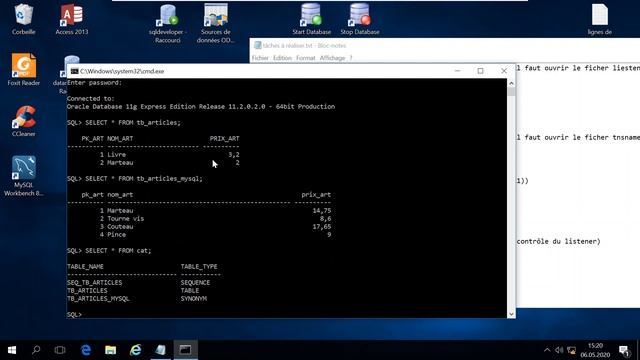
Task: Minimize the cmd.exe window
Action: pyautogui.click(x=457, y=71)
